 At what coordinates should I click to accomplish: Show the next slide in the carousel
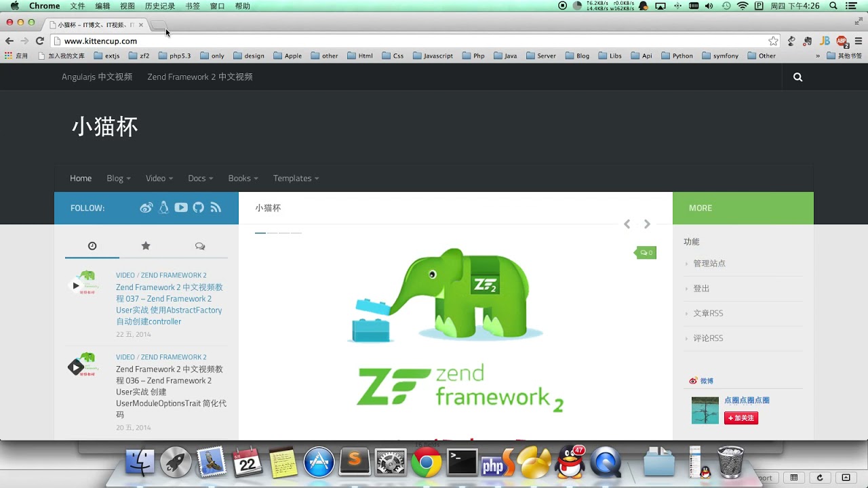pos(647,224)
